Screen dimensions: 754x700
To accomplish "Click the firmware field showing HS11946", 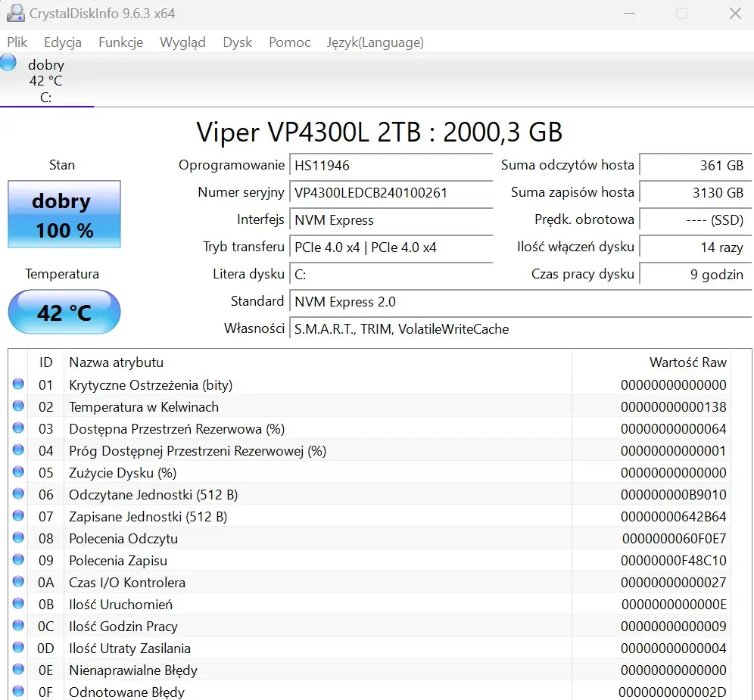I will pos(391,166).
